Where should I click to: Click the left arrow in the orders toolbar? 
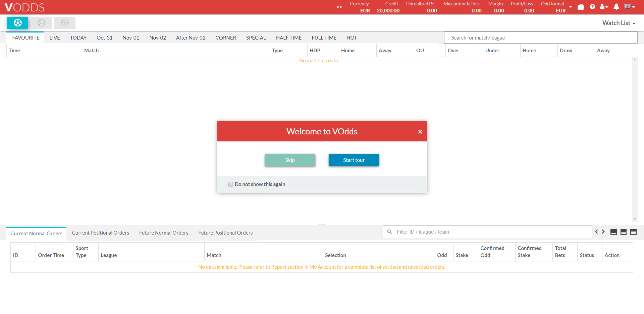596,232
